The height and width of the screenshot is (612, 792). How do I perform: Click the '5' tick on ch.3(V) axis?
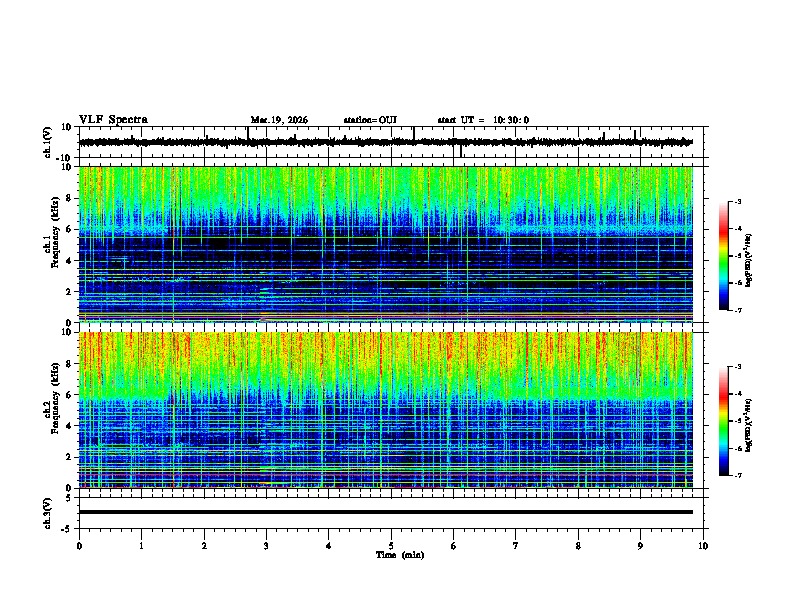[x=69, y=498]
